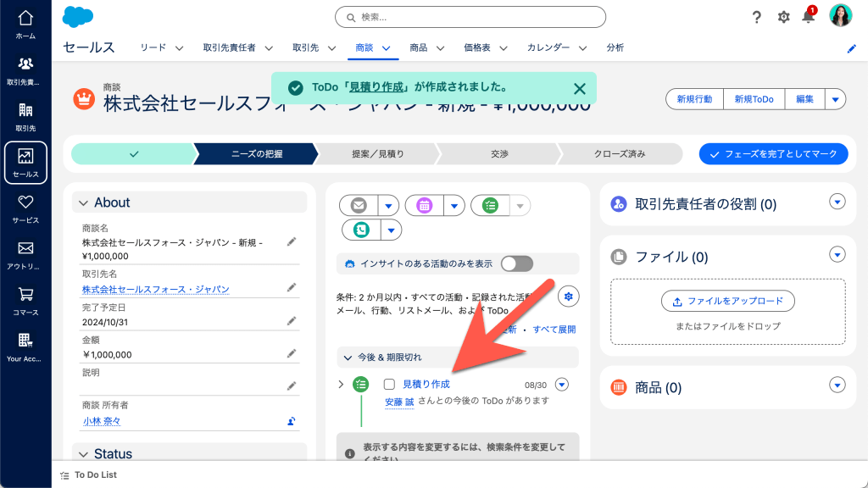The width and height of the screenshot is (868, 488).
Task: Change the opportunity owner icon
Action: coord(292,421)
